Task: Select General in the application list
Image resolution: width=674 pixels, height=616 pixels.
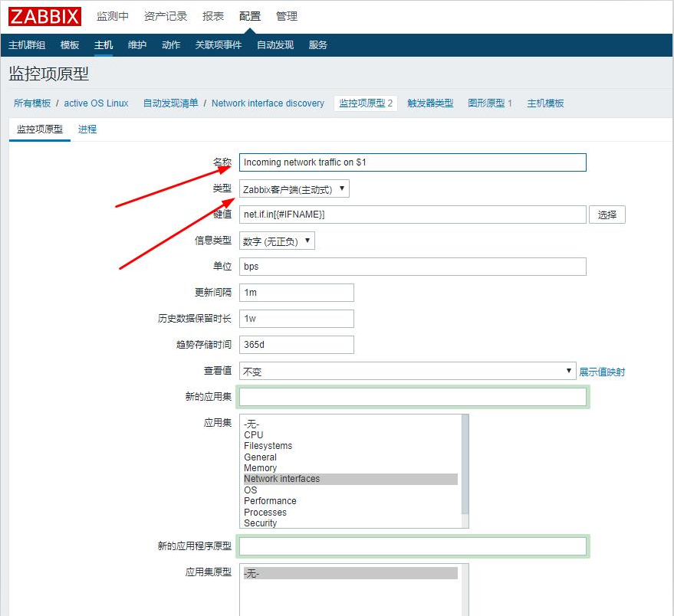Action: pyautogui.click(x=350, y=457)
